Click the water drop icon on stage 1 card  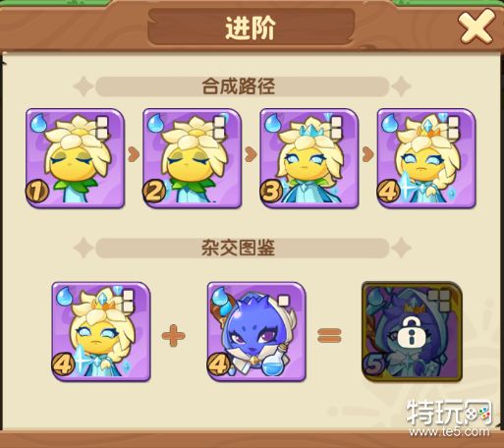pyautogui.click(x=39, y=123)
